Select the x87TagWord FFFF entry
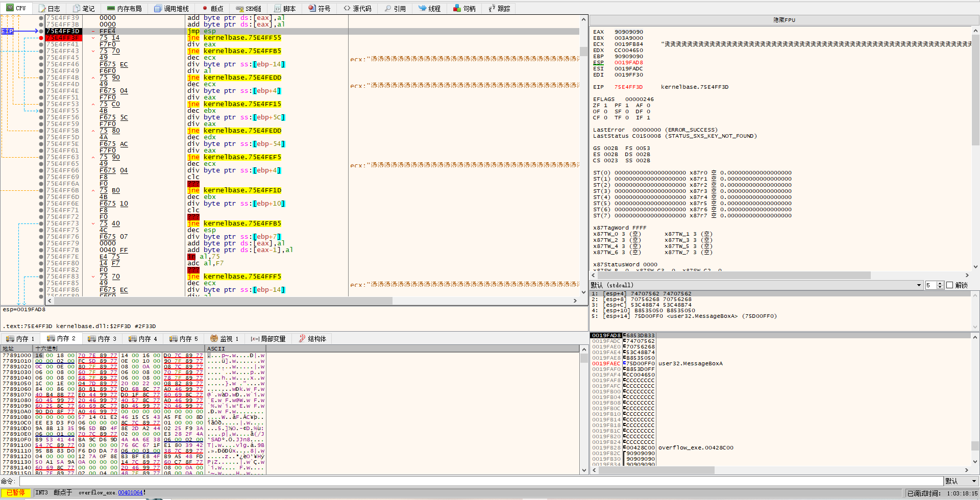This screenshot has width=980, height=500. [619, 228]
